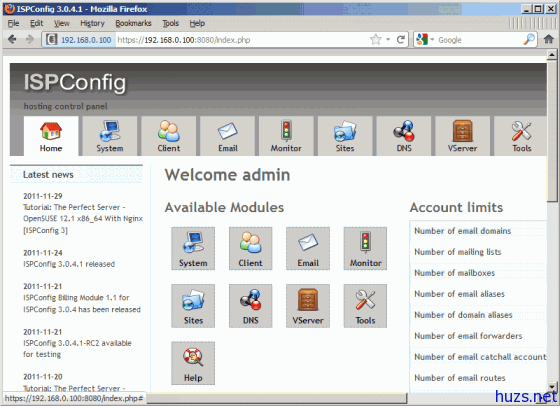The height and width of the screenshot is (406, 560).
Task: Click the vertical scrollbar thumb
Action: coord(552,131)
